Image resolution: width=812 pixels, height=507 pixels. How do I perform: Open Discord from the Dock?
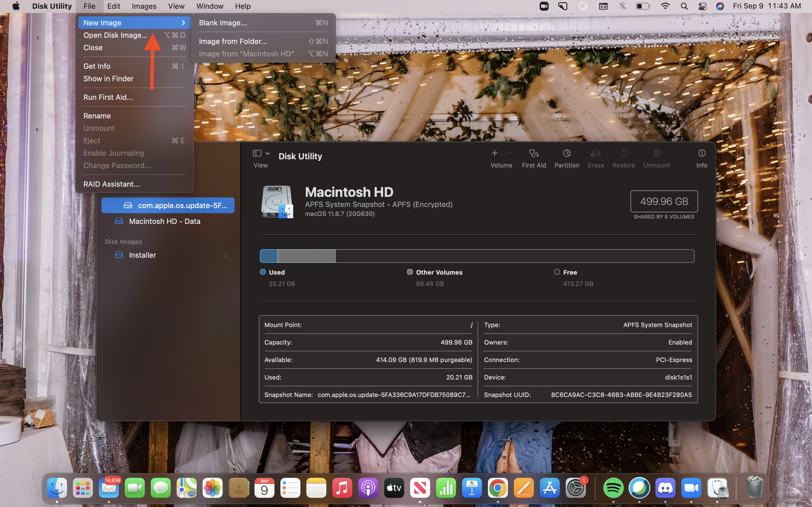[x=665, y=488]
